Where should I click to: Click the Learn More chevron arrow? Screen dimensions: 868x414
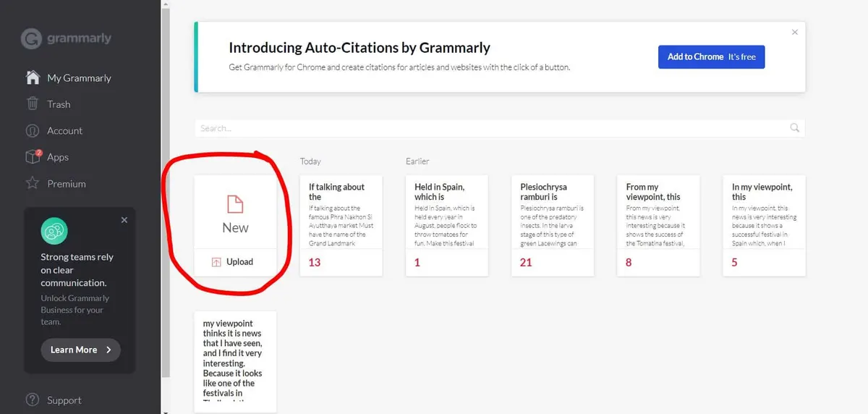(109, 350)
